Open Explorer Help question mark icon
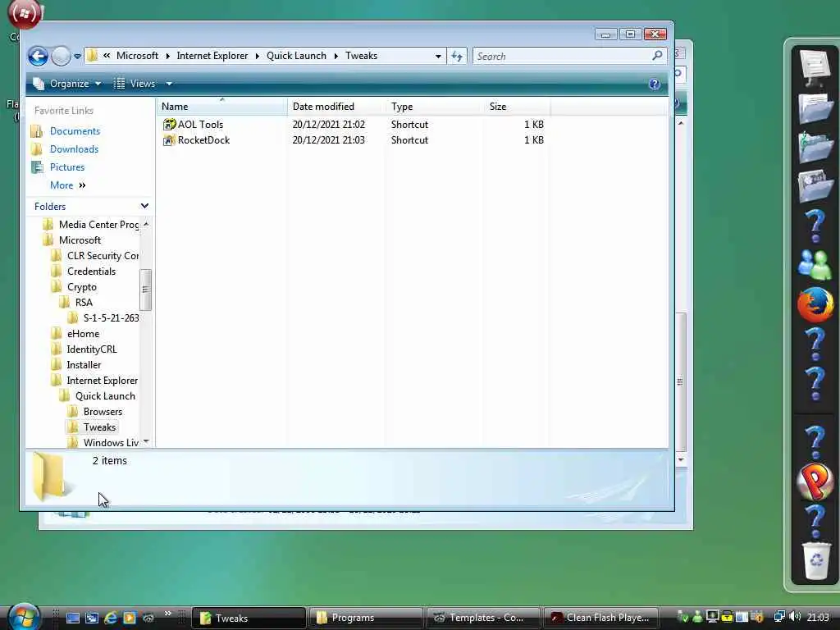The image size is (840, 630). coord(654,84)
